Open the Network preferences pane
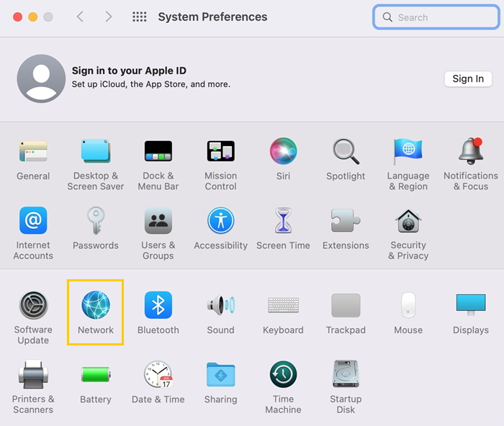This screenshot has height=426, width=504. (96, 306)
